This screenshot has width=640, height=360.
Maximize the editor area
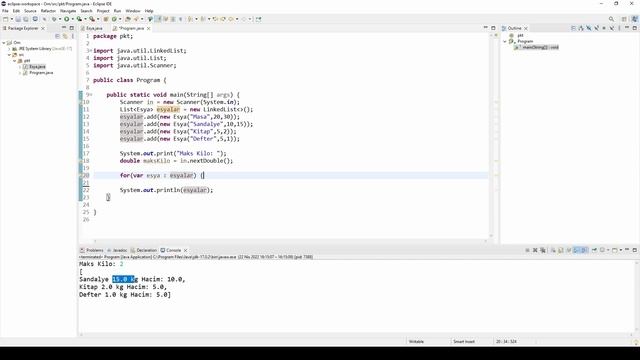493,28
